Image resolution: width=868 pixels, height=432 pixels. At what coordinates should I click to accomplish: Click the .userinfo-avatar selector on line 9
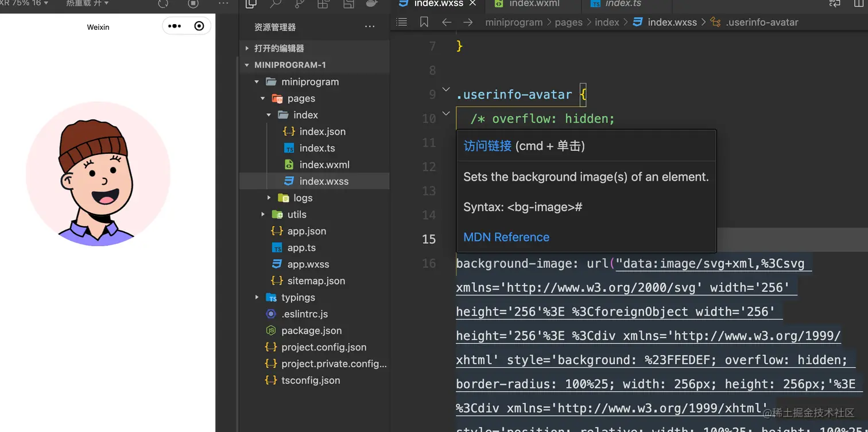tap(514, 95)
